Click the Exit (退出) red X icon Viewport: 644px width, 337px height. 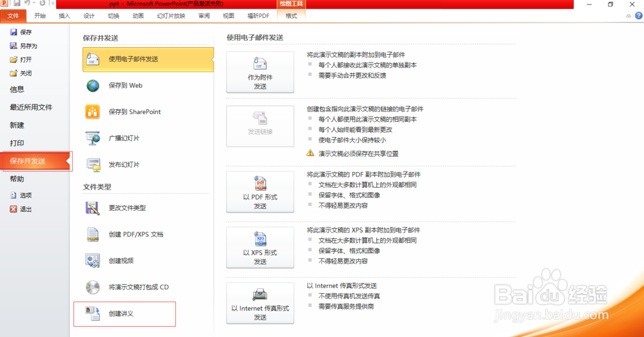tap(14, 209)
